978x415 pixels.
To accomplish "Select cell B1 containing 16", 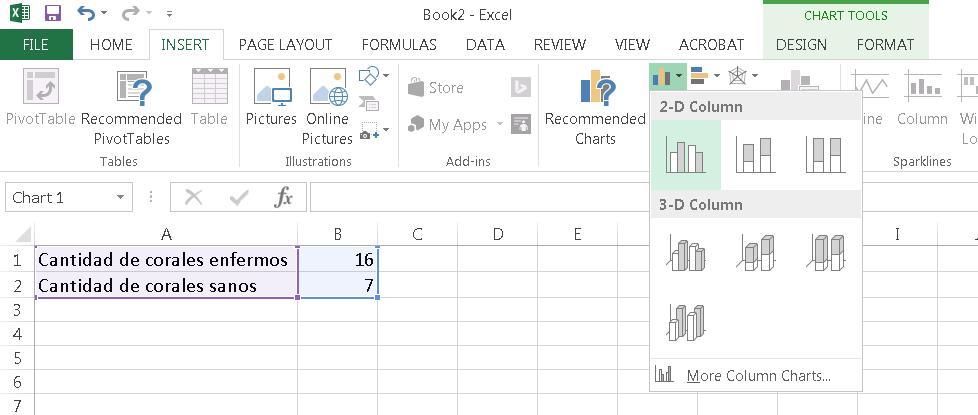I will [x=337, y=260].
